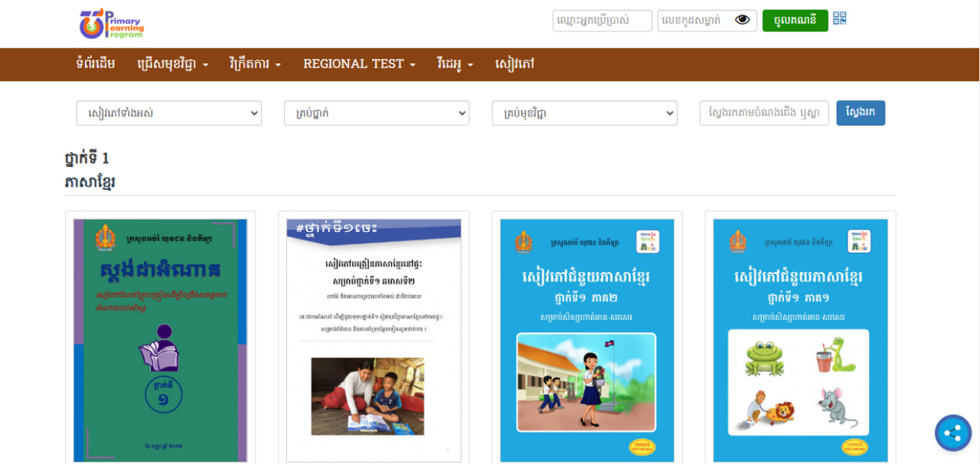Select the books menu item in navbar

[x=514, y=64]
